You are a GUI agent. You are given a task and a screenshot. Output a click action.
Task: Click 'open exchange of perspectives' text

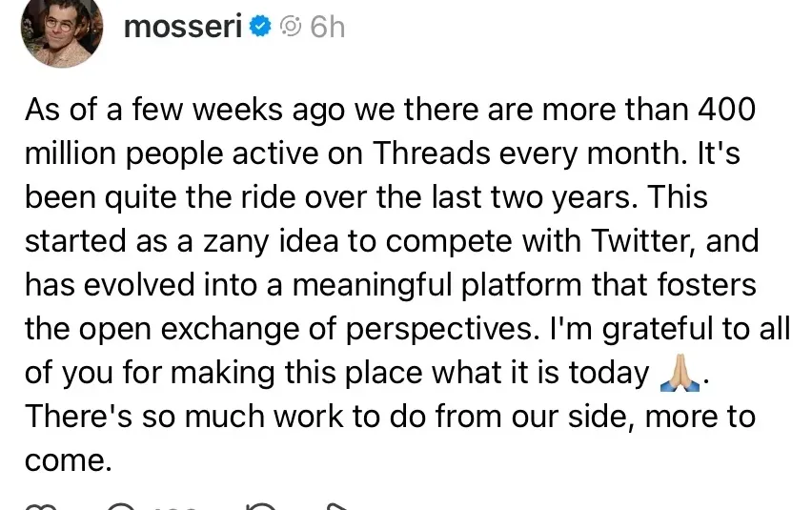point(306,329)
